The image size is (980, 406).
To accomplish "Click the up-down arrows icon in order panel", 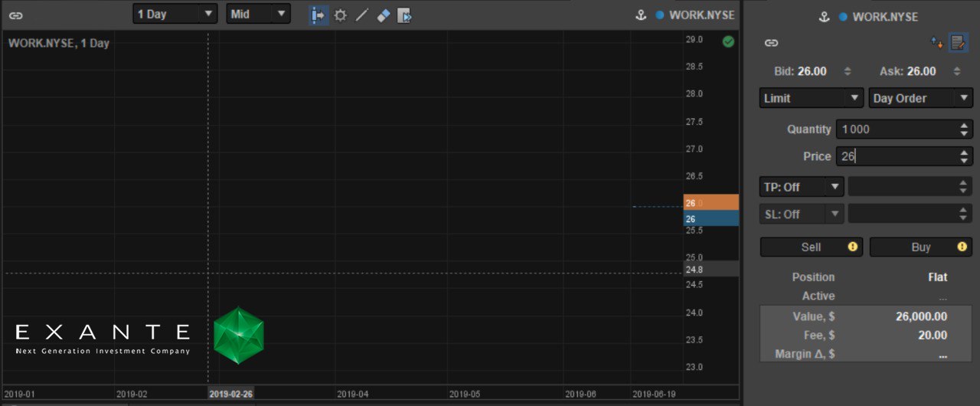I will pos(936,43).
